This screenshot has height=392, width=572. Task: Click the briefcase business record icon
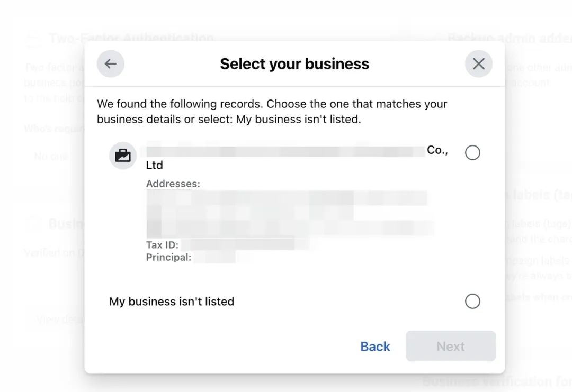tap(123, 156)
